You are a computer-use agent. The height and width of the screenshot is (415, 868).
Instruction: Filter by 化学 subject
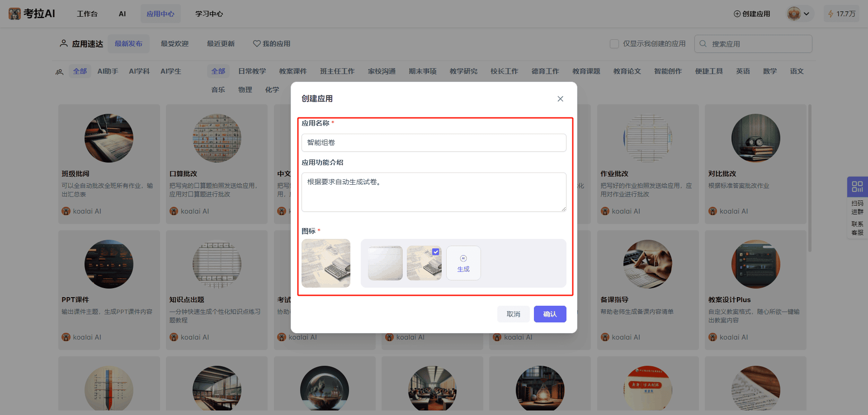point(272,90)
